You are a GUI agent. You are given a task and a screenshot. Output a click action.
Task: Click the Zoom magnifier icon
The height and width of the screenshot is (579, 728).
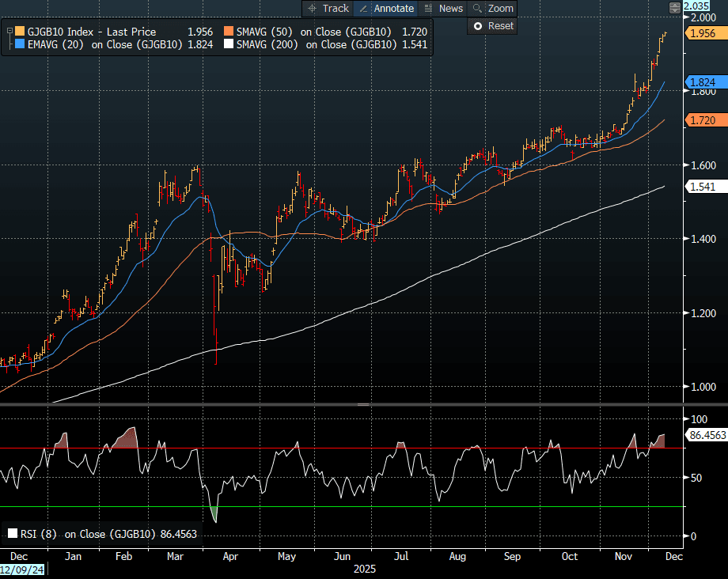(477, 8)
